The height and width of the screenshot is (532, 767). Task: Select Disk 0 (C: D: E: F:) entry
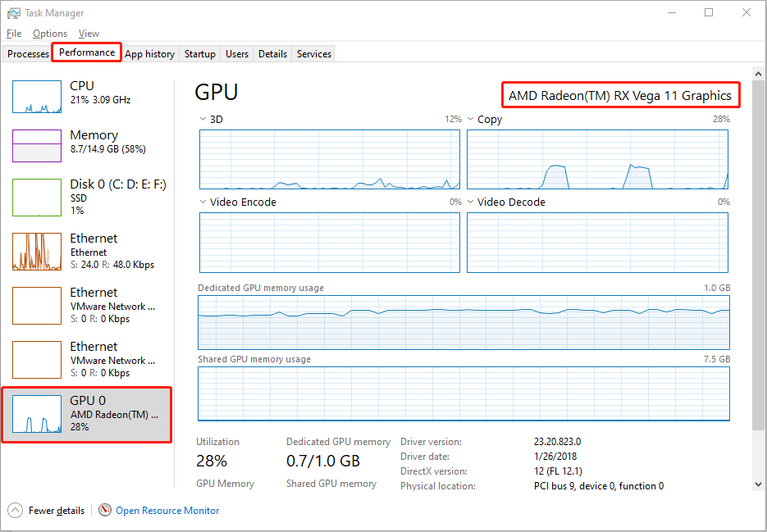[x=88, y=197]
